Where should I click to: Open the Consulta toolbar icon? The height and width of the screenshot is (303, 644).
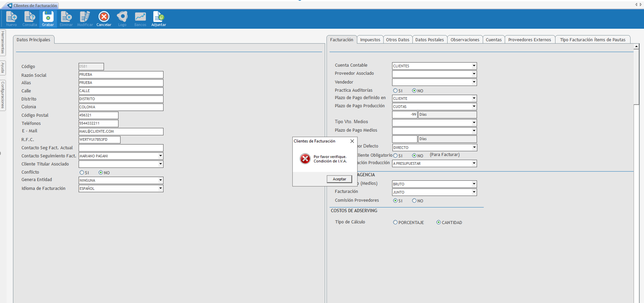(30, 19)
